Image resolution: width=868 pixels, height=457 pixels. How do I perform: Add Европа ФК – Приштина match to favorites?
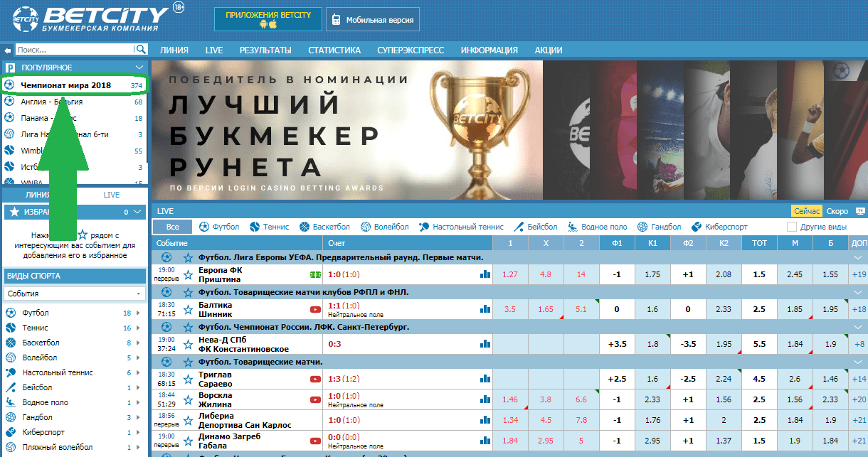189,274
